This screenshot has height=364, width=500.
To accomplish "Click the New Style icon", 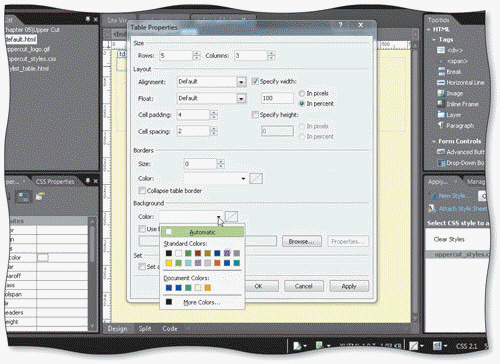I will click(x=433, y=196).
